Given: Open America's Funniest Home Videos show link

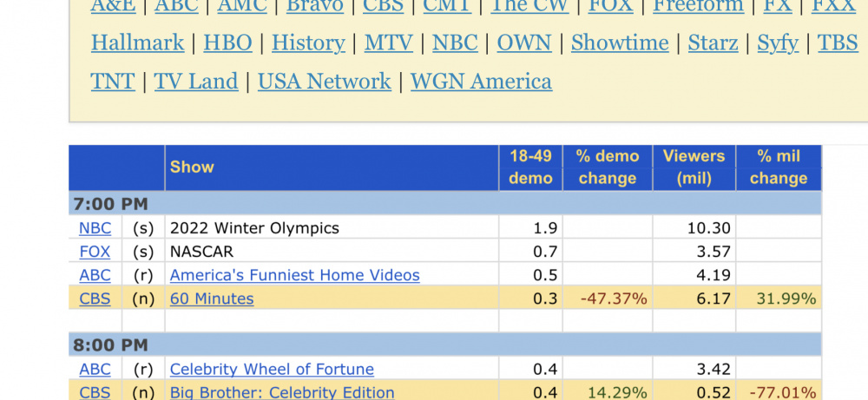Looking at the screenshot, I should [x=294, y=275].
